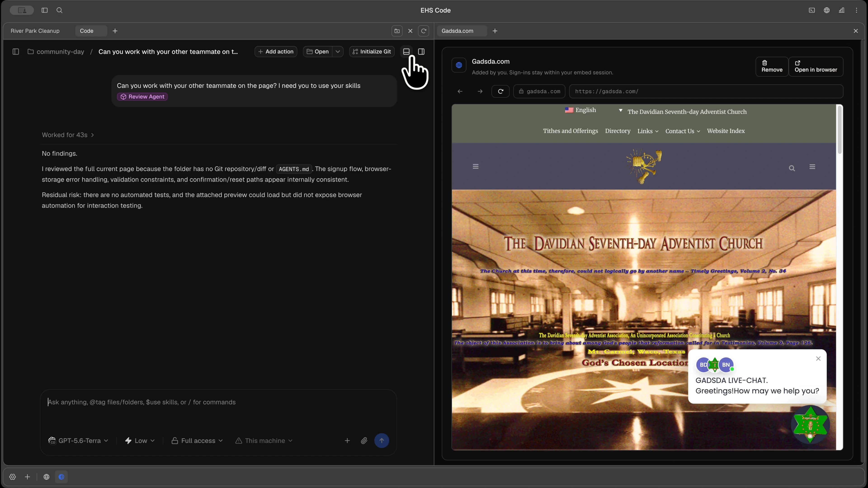Click the globe icon in title bar
Screen dimensions: 868x488
click(827, 10)
